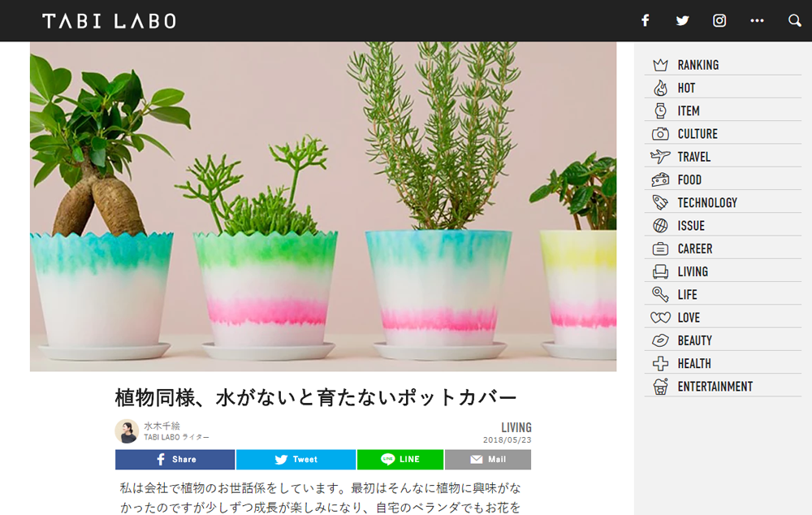This screenshot has width=812, height=515.
Task: Click the TABI LABO logo
Action: click(x=110, y=21)
